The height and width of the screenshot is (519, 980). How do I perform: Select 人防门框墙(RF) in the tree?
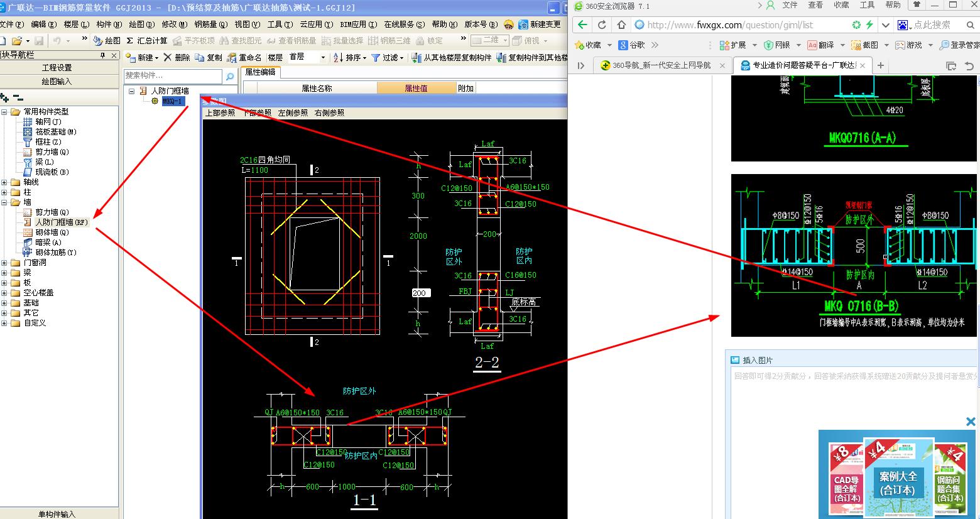[x=62, y=222]
